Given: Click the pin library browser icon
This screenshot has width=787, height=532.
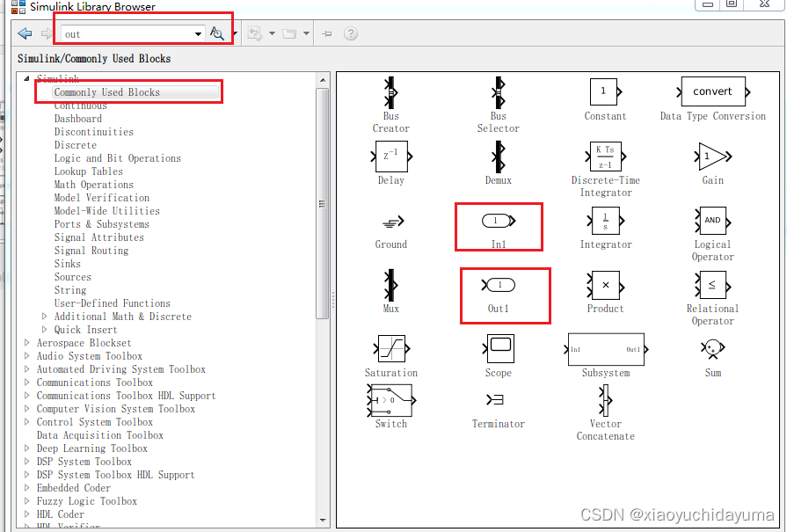Looking at the screenshot, I should (327, 33).
